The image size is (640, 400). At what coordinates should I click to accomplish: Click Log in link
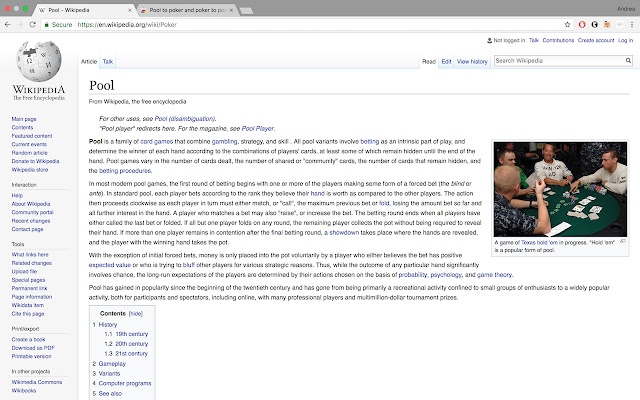[625, 40]
